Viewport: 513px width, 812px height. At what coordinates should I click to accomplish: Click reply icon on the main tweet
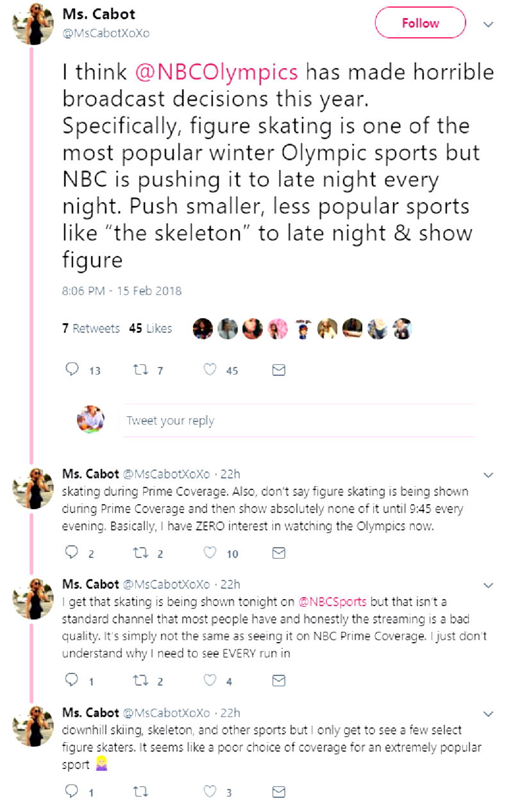[72, 369]
